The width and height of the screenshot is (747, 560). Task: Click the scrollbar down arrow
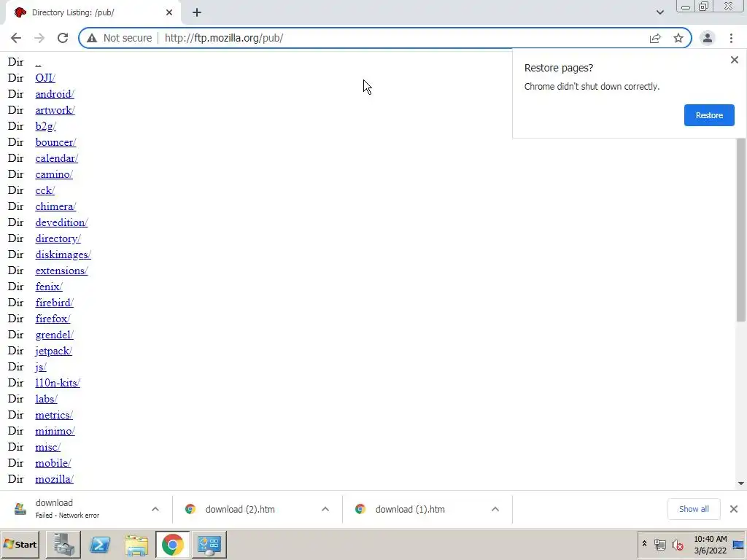click(x=741, y=483)
